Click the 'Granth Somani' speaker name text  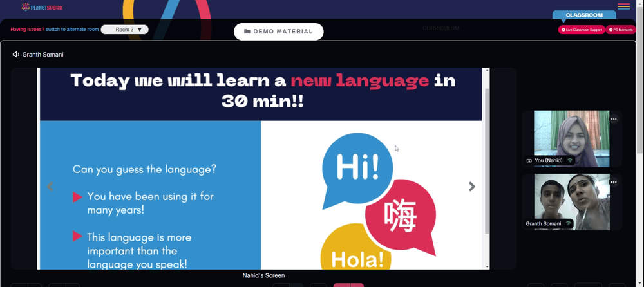click(43, 55)
